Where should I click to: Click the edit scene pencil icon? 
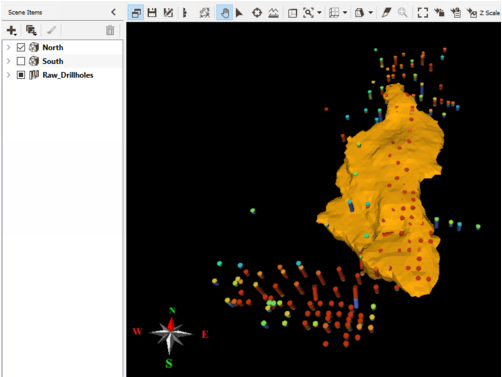click(168, 13)
